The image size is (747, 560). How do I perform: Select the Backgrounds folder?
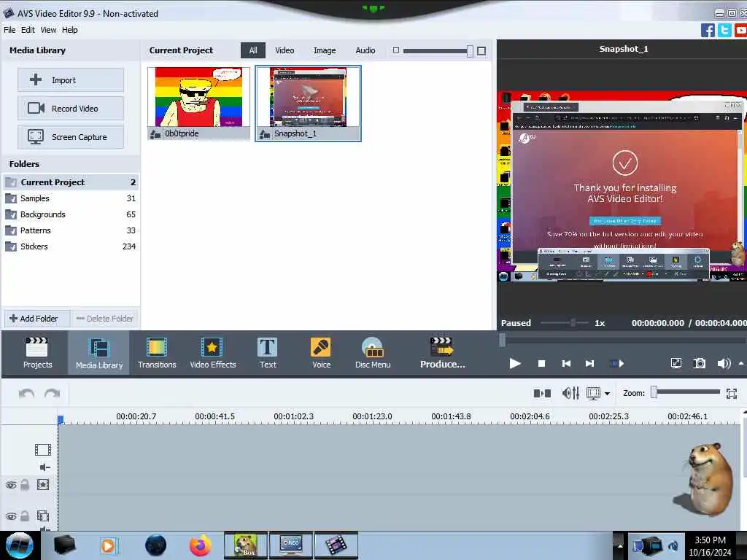pos(71,214)
